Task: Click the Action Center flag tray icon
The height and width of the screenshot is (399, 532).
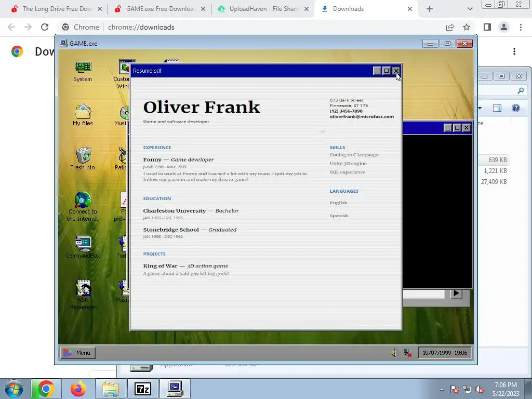Action: point(455,389)
